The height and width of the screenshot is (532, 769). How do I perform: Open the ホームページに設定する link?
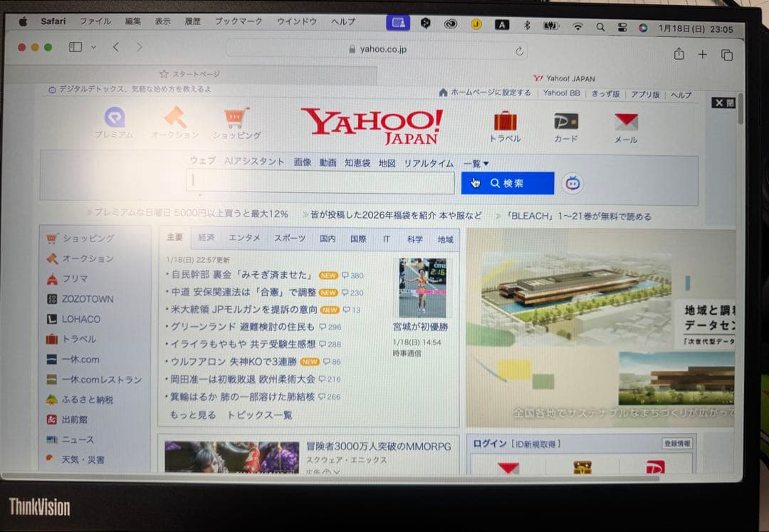click(x=491, y=93)
